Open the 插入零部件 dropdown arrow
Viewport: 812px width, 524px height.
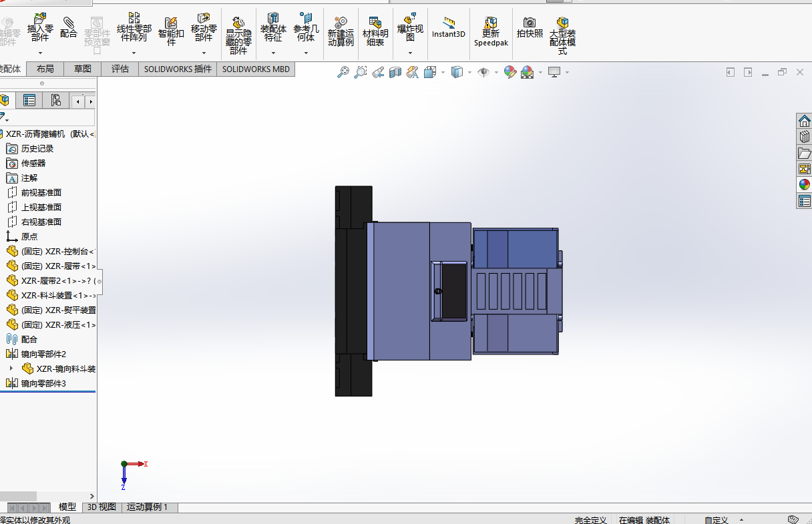pyautogui.click(x=40, y=53)
